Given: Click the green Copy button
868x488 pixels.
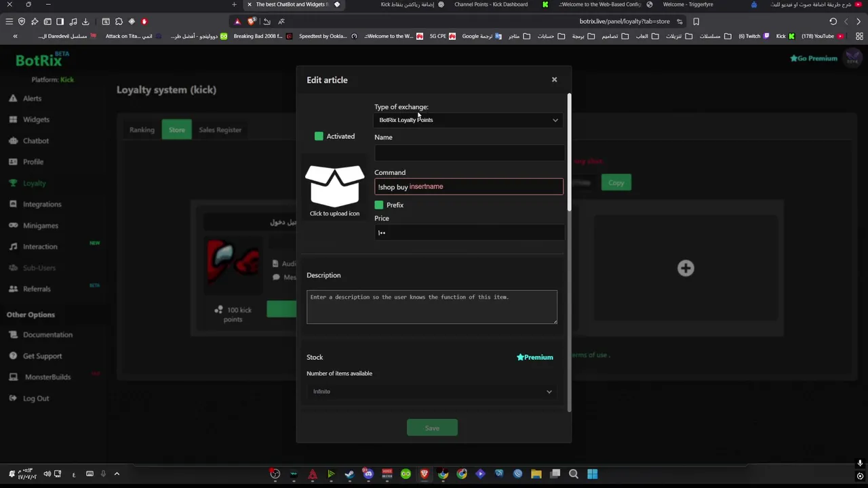Looking at the screenshot, I should pos(616,182).
